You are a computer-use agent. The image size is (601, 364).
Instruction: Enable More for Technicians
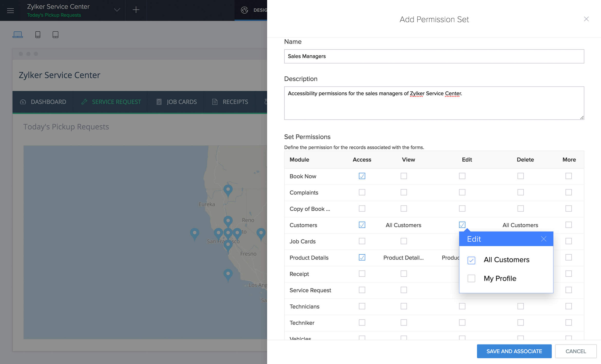coord(569,306)
